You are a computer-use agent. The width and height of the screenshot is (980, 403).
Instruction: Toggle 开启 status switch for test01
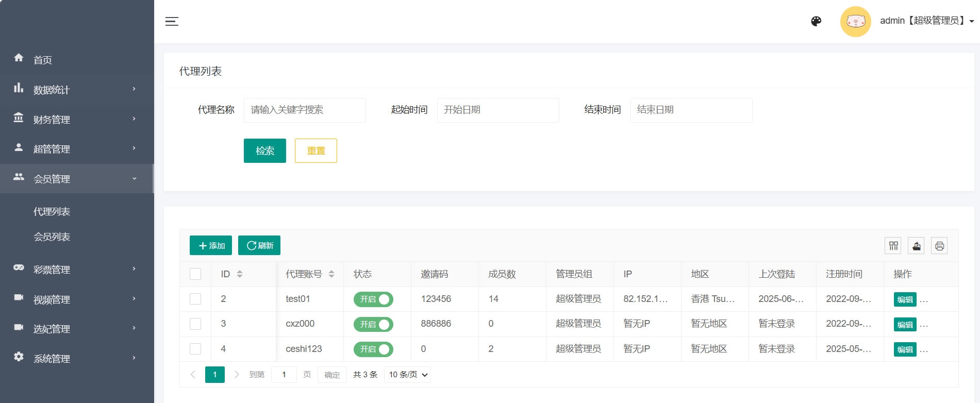373,299
